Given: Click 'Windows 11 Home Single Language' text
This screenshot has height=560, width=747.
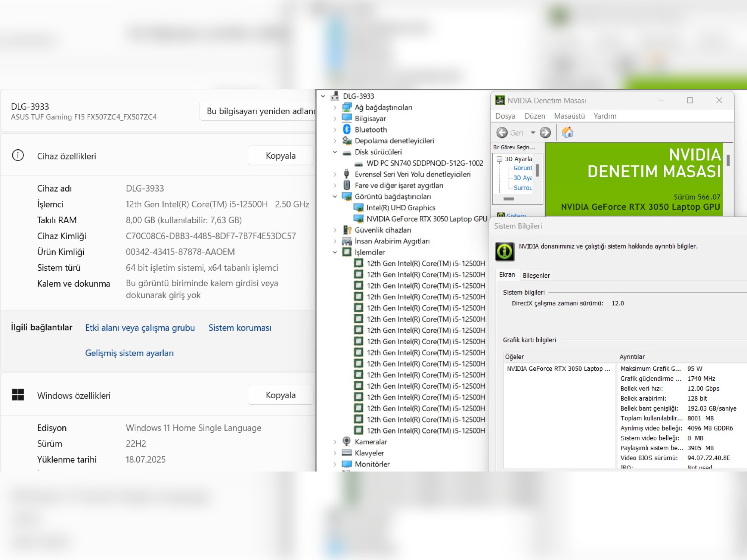Looking at the screenshot, I should 193,428.
